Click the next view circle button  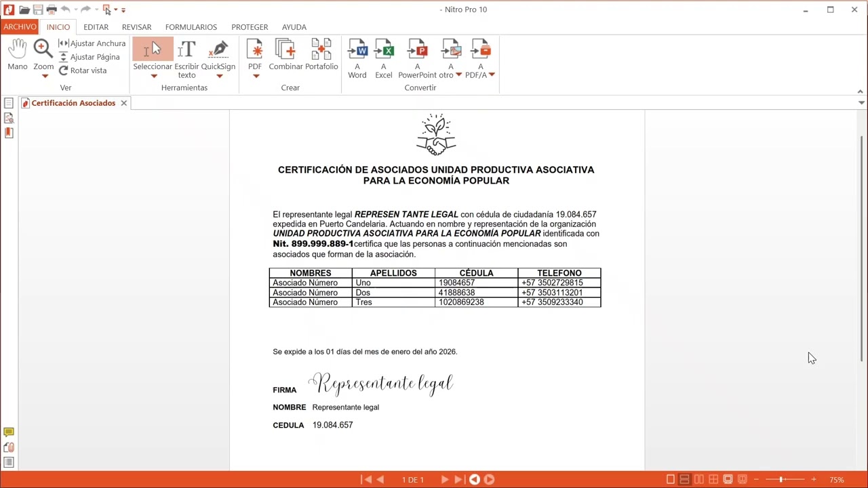(489, 479)
